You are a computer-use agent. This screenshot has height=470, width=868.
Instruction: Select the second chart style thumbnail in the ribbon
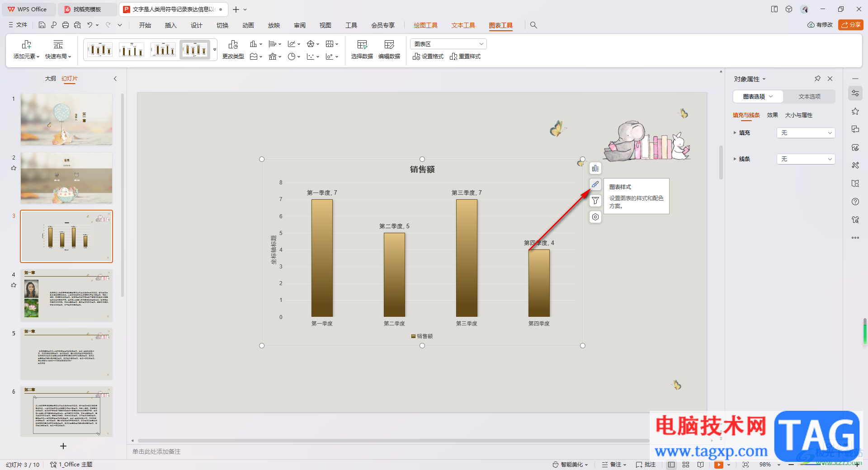(x=131, y=49)
